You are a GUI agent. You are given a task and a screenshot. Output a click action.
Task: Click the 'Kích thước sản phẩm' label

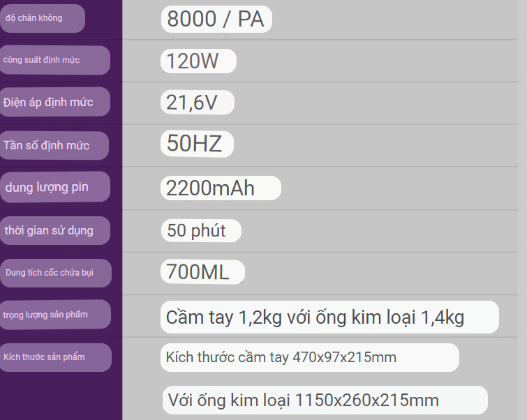click(55, 357)
